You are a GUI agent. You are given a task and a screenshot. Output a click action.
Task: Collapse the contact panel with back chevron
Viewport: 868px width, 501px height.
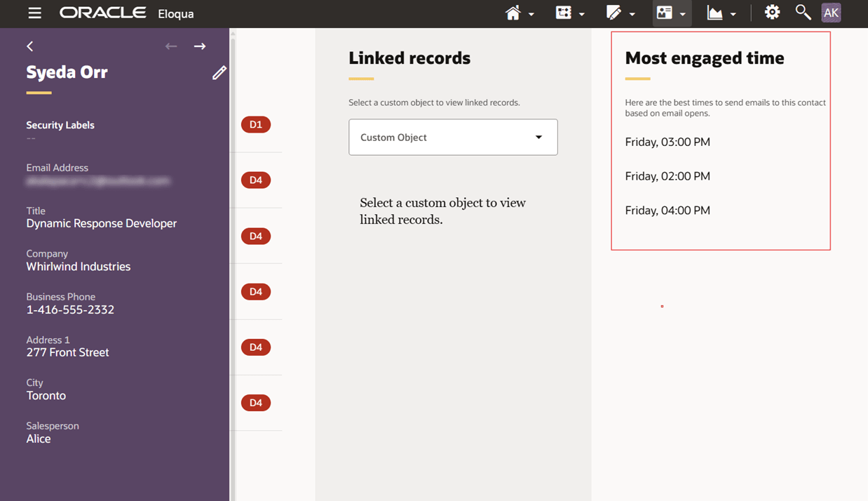click(30, 46)
